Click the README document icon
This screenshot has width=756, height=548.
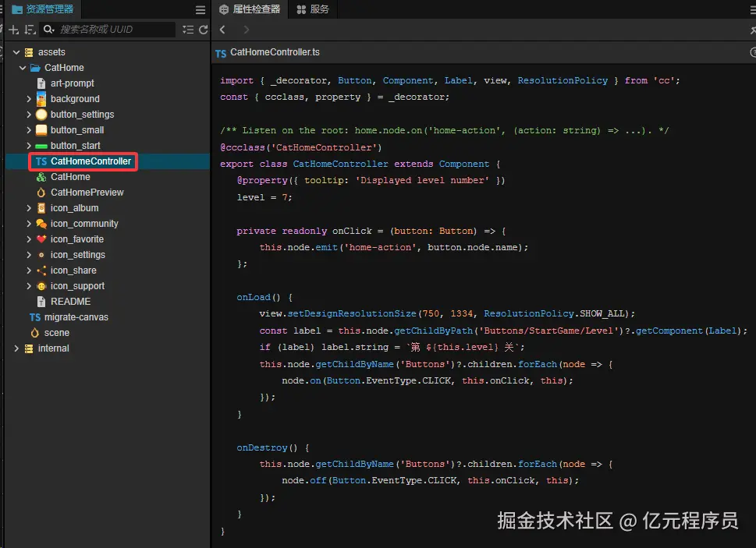click(x=41, y=302)
